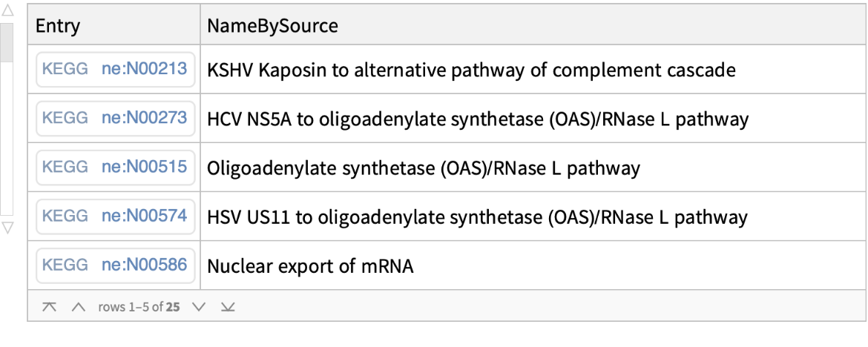Select the HSV US11 pathway name cell
868x347 pixels.
pos(477,217)
